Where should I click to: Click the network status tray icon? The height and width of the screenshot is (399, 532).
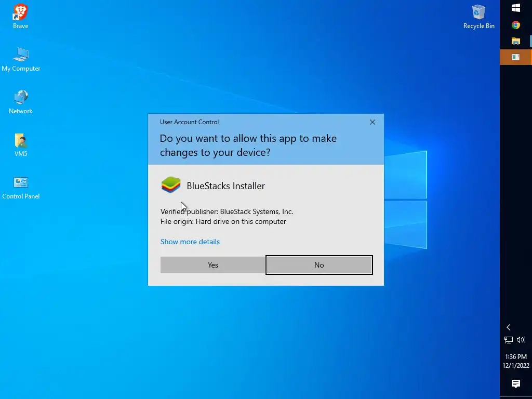(x=508, y=340)
